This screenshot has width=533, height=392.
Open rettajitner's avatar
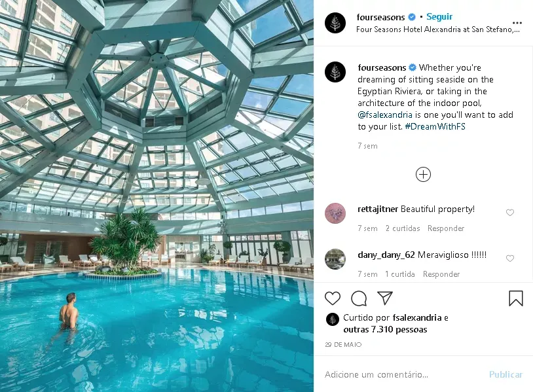(x=335, y=213)
